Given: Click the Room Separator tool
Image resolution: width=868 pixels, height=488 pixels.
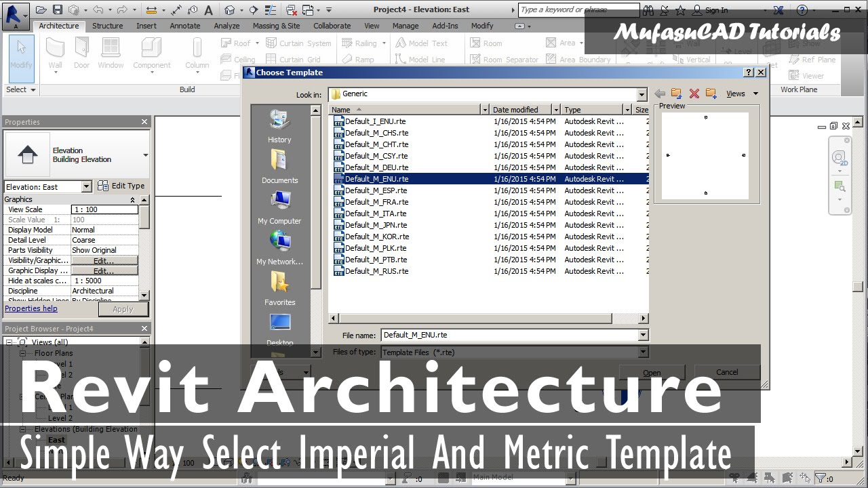Looking at the screenshot, I should [x=504, y=60].
